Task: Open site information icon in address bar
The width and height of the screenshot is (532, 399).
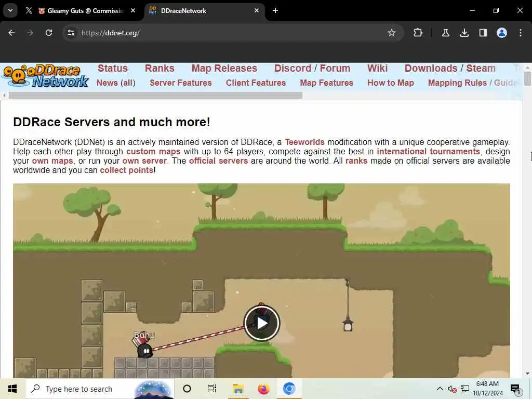Action: 71,33
